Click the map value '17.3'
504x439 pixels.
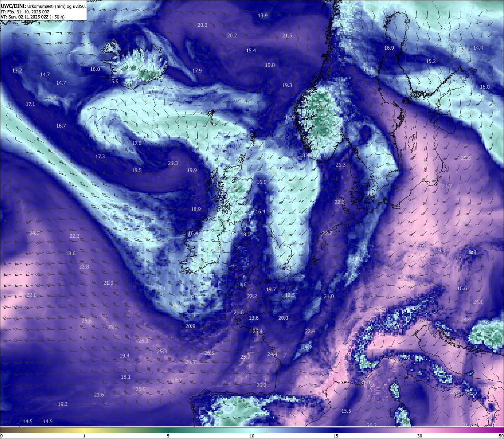[100, 156]
